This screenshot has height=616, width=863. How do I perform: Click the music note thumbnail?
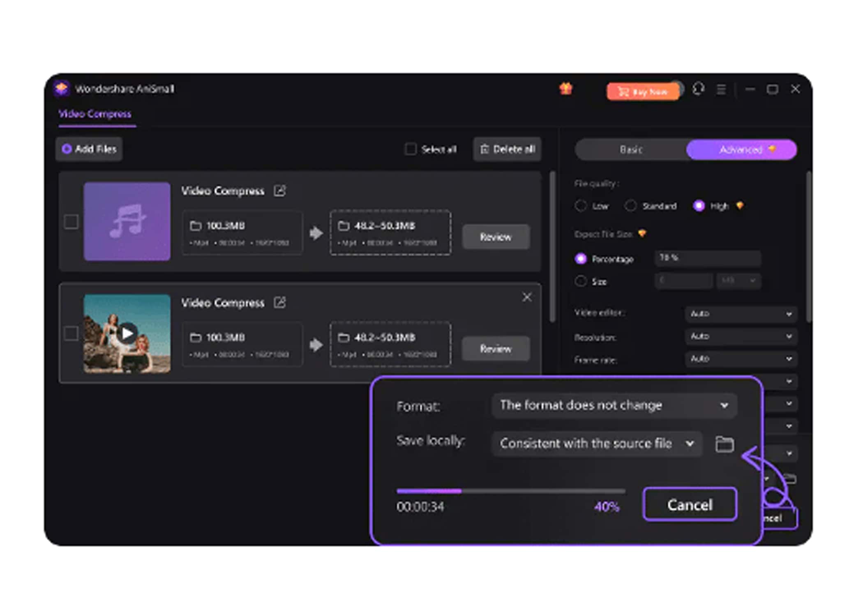point(127,221)
